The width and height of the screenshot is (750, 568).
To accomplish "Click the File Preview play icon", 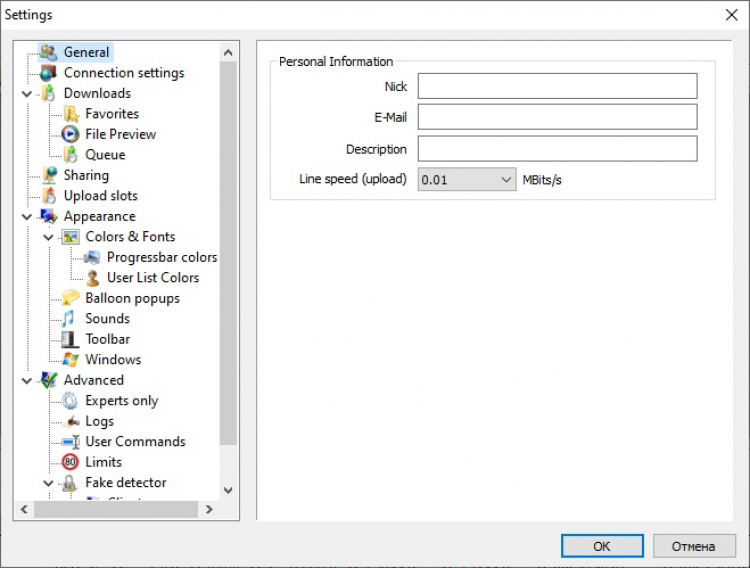I will pos(70,134).
